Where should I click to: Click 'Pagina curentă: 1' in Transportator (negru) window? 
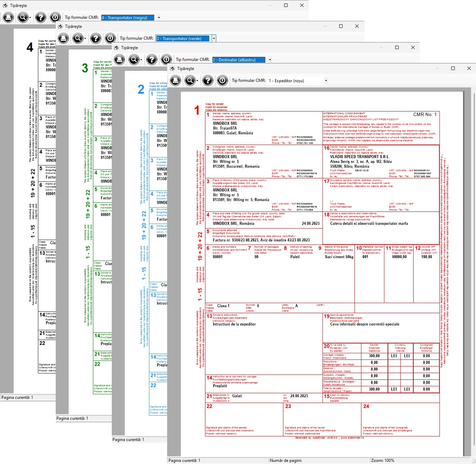pyautogui.click(x=17, y=397)
